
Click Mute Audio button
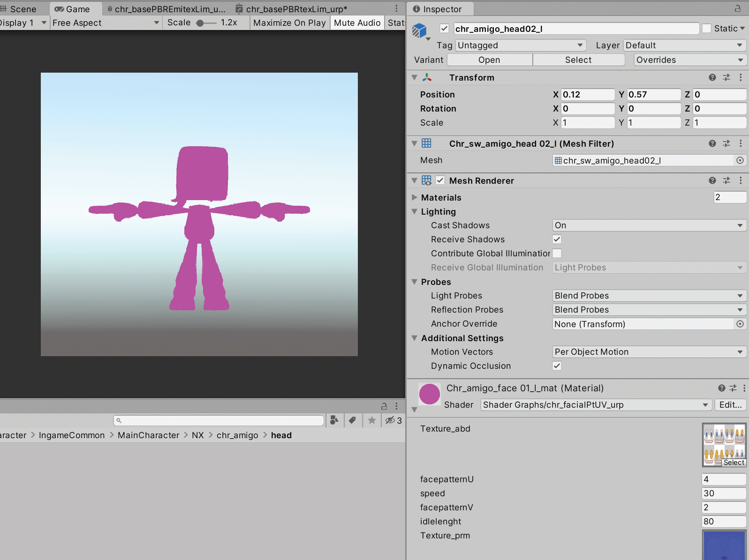point(357,23)
